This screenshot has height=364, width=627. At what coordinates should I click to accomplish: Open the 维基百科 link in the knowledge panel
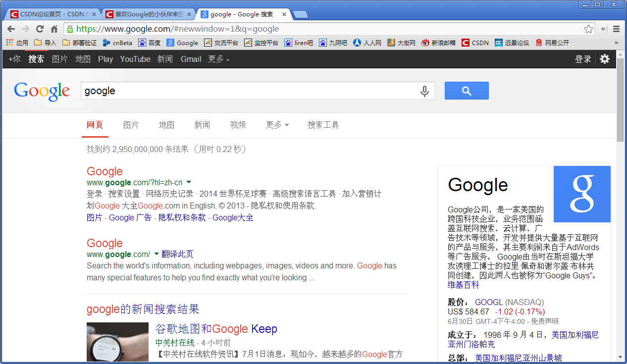click(x=463, y=285)
